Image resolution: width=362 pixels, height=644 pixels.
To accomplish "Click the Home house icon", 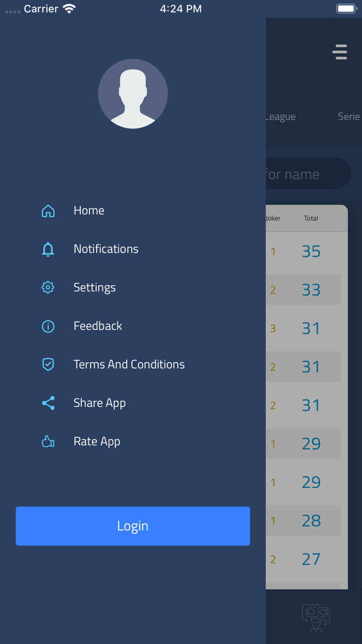I will point(48,211).
